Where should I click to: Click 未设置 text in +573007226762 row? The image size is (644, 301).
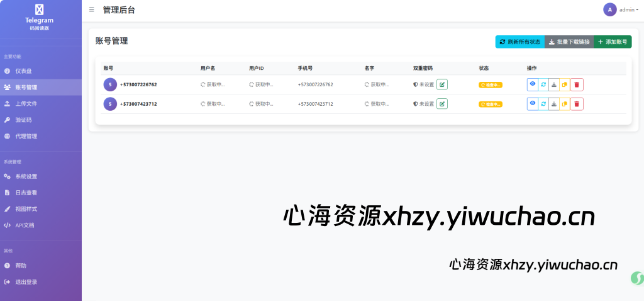[x=426, y=84]
